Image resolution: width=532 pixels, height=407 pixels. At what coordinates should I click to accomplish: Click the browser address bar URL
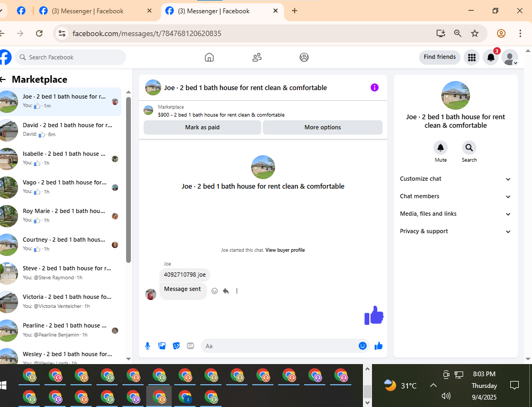(x=147, y=33)
